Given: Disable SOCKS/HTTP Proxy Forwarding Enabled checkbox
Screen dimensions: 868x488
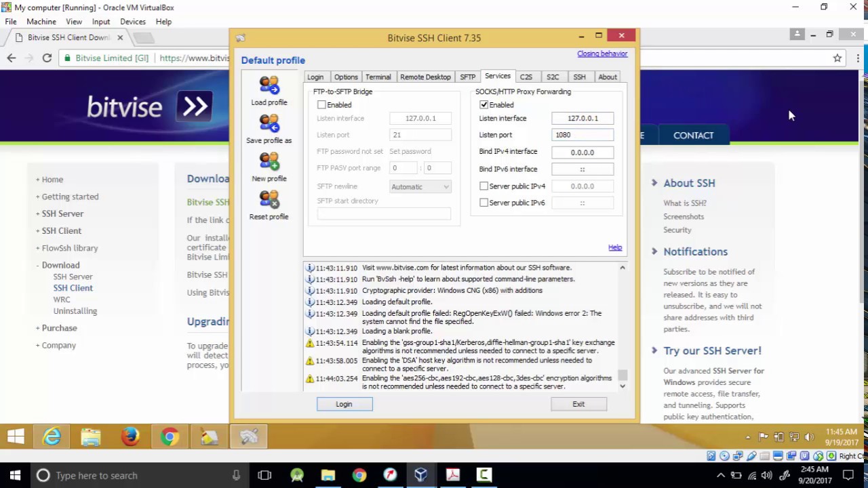Looking at the screenshot, I should (x=484, y=105).
